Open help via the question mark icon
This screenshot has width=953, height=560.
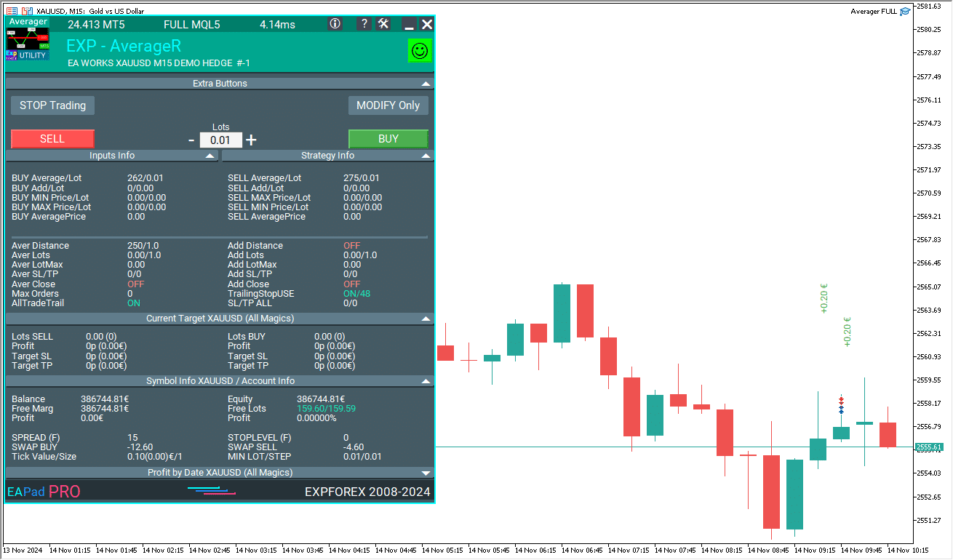pyautogui.click(x=364, y=24)
